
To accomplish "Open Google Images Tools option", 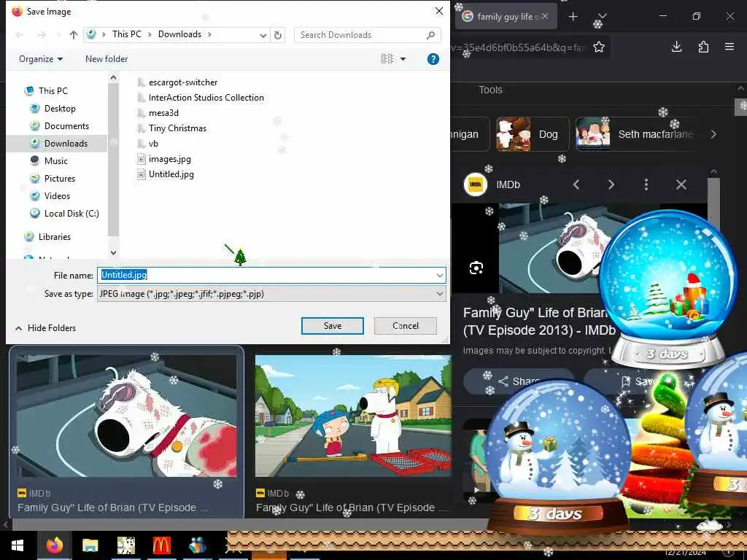I will 490,90.
